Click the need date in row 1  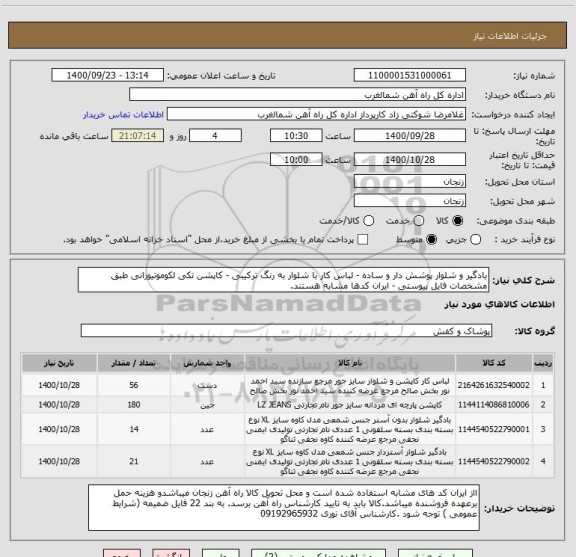pos(59,385)
